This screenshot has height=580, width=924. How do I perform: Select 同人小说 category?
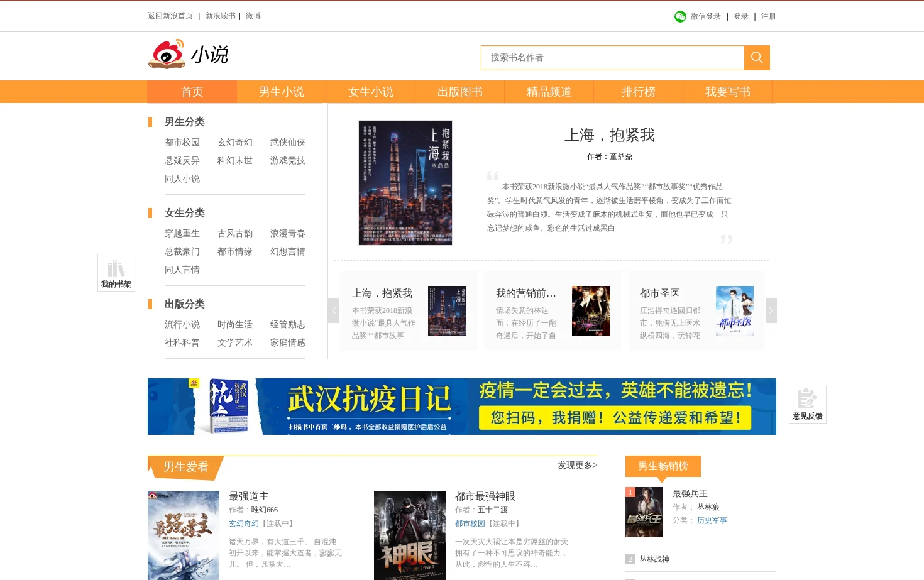182,179
